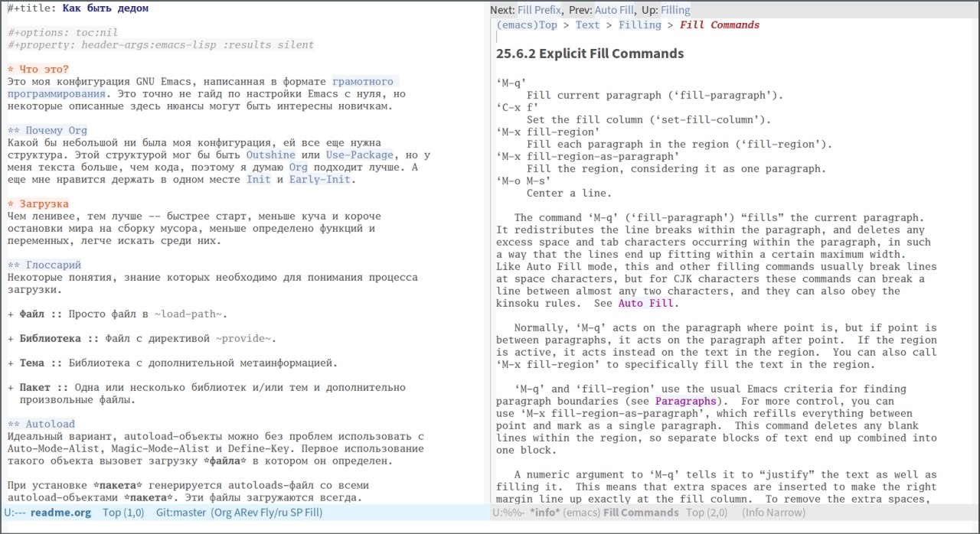The image size is (980, 534).
Task: Click the U:%%- status in Info mode line
Action: (508, 513)
